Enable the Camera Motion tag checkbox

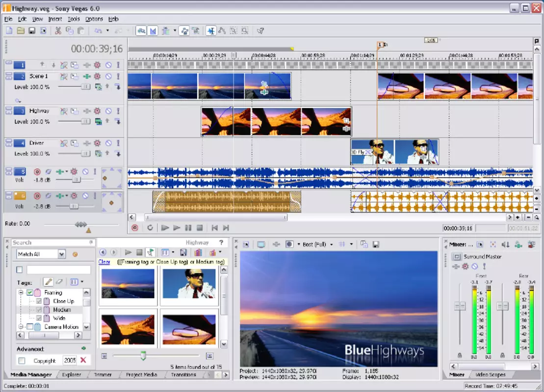point(30,326)
